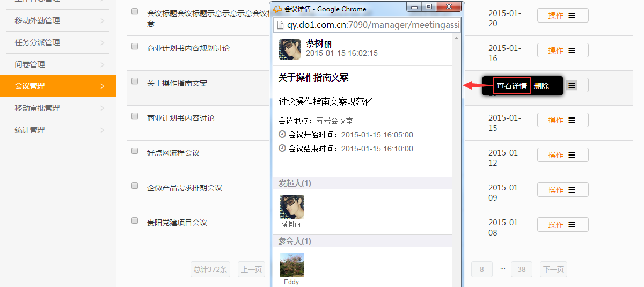Open 操作 dropdown for 企微产品需求排期会议 row
Screen dimensions: 644x287
pos(562,190)
